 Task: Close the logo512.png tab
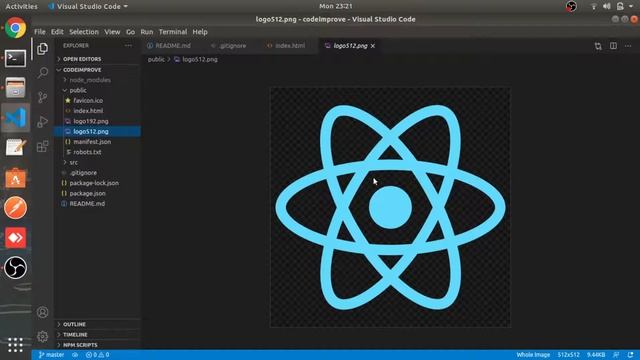click(x=373, y=46)
